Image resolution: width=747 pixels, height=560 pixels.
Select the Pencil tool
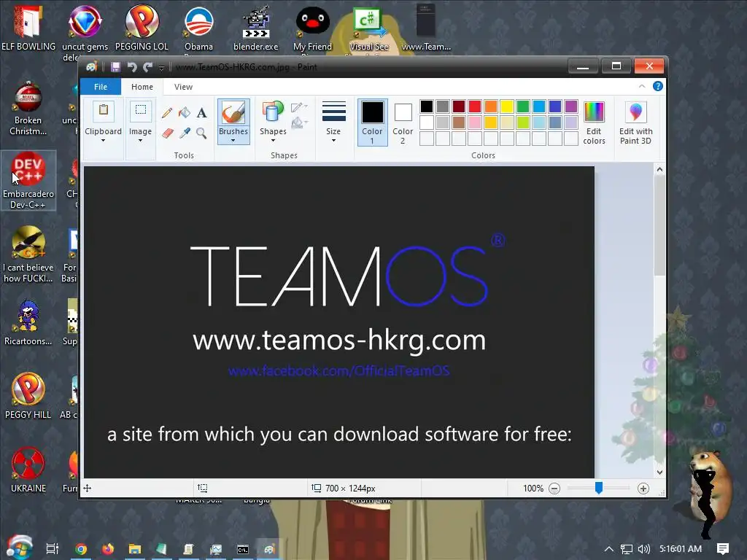tap(167, 113)
